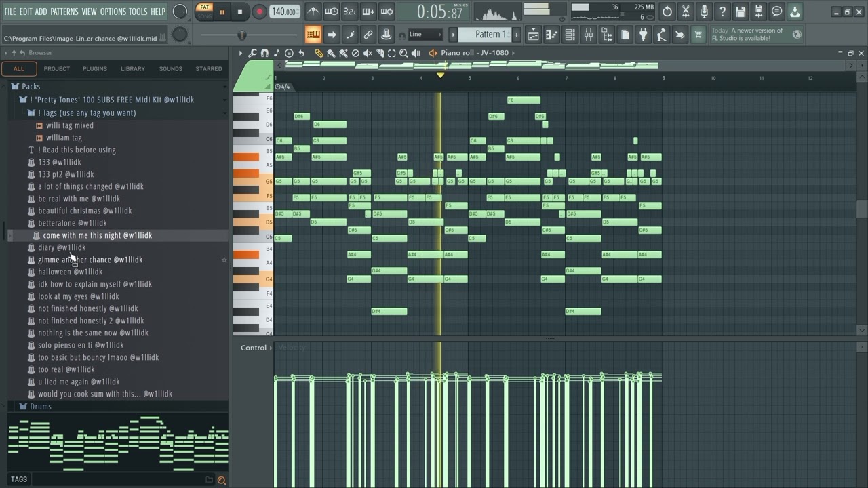
Task: Select the Mute tool in piano roll
Action: pyautogui.click(x=368, y=53)
